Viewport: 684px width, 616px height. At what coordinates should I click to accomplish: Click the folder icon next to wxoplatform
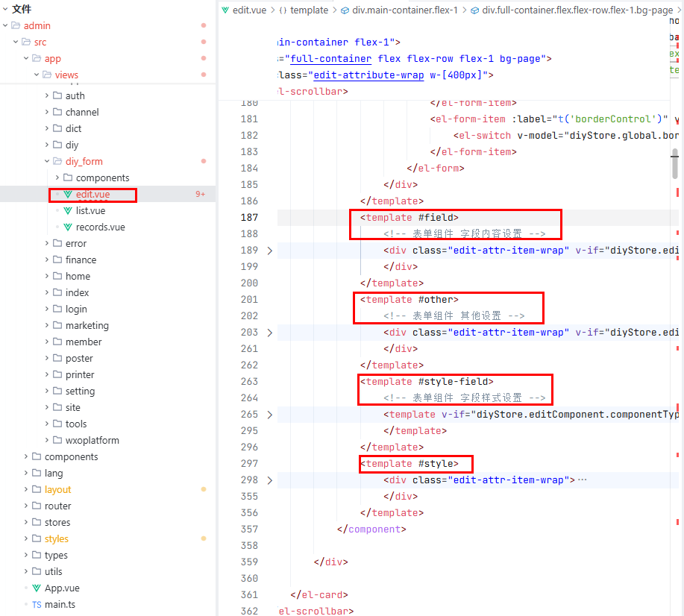coord(57,441)
